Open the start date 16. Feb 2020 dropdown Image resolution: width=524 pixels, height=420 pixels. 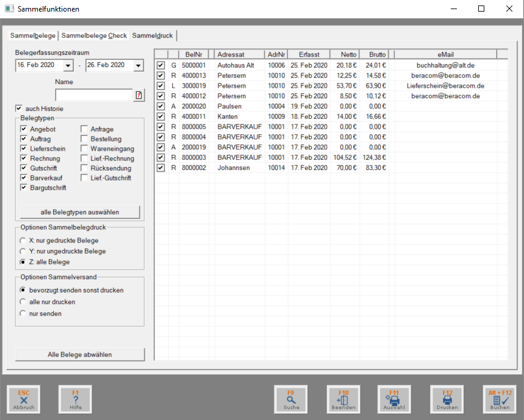68,65
